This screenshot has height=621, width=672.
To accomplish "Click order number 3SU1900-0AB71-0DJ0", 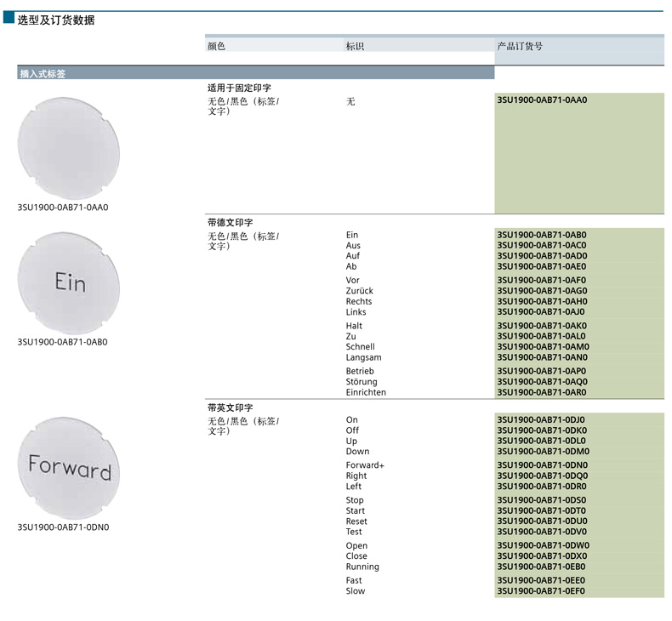I will (x=542, y=419).
